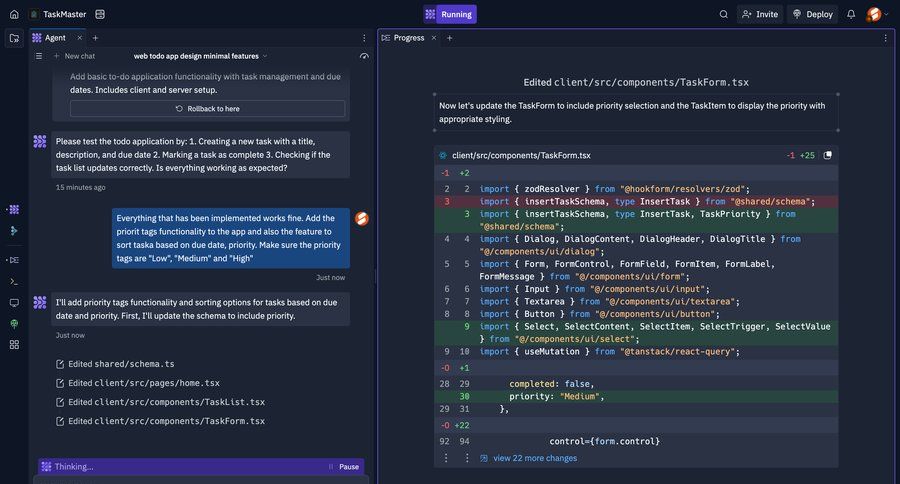Open the Webview monitor icon
The width and height of the screenshot is (900, 484).
tap(14, 303)
